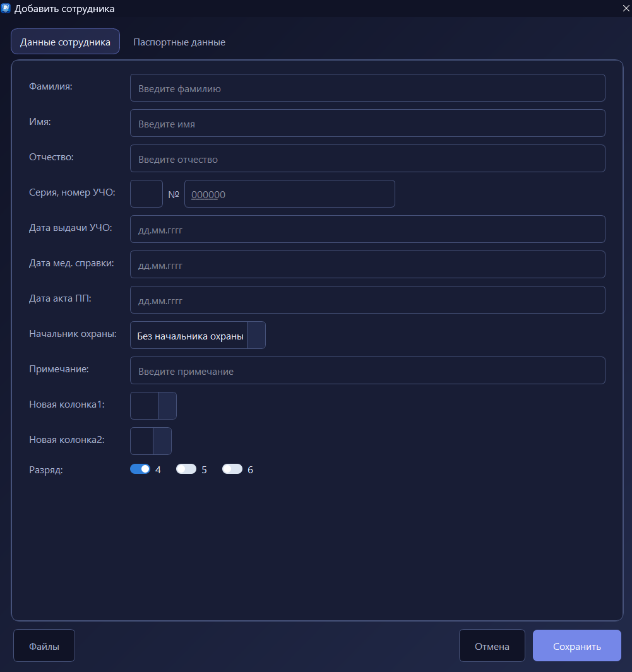Expand the Новая колонка2 dropdown
The width and height of the screenshot is (632, 672).
162,441
